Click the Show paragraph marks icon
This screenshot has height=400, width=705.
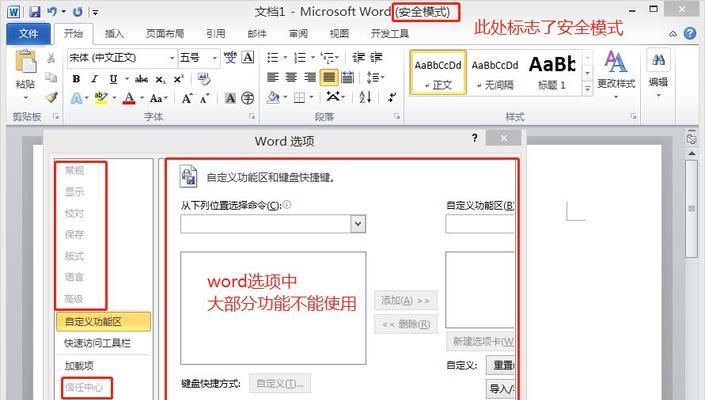pyautogui.click(x=392, y=97)
